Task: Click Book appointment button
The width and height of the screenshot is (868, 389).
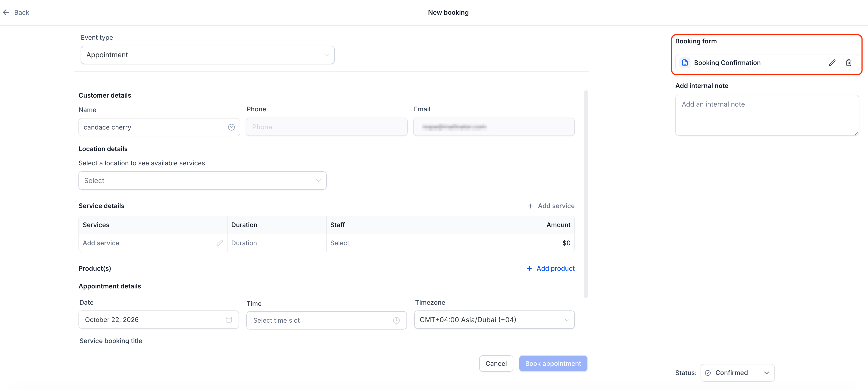Action: click(553, 363)
